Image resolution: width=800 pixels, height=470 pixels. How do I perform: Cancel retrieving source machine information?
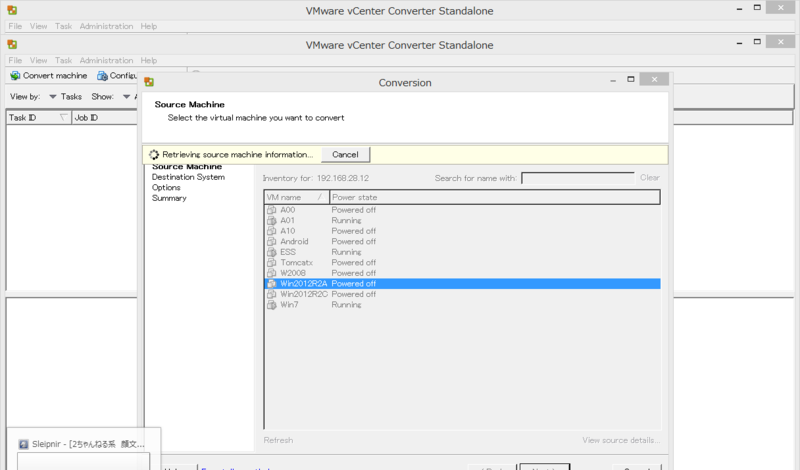coord(345,155)
